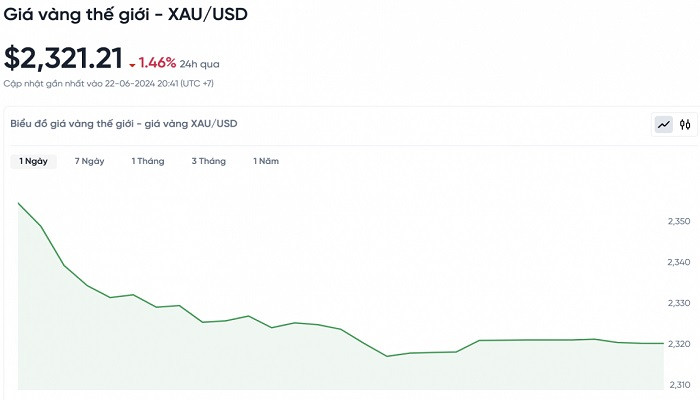Click the 1.46% change value
700x400 pixels.
(157, 63)
